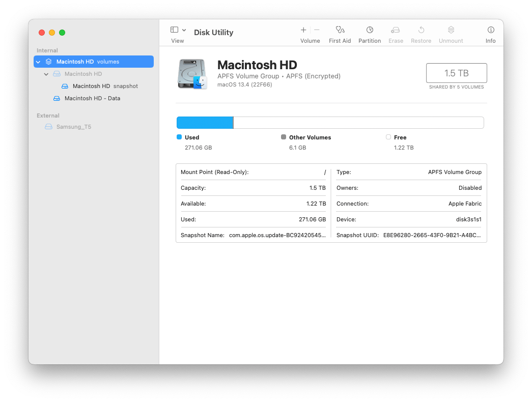This screenshot has width=532, height=402.
Task: Click the truncated Snapshot Name value
Action: pos(277,235)
